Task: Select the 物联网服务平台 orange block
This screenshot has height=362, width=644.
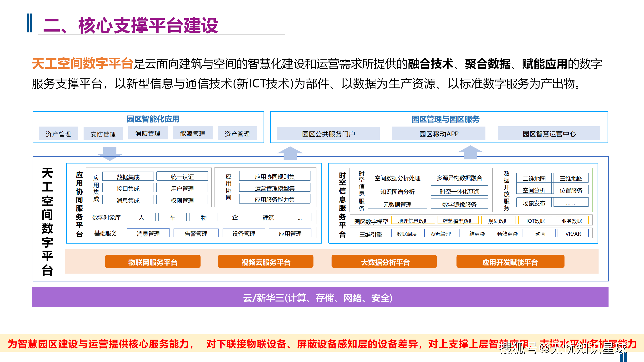Action: (x=153, y=262)
